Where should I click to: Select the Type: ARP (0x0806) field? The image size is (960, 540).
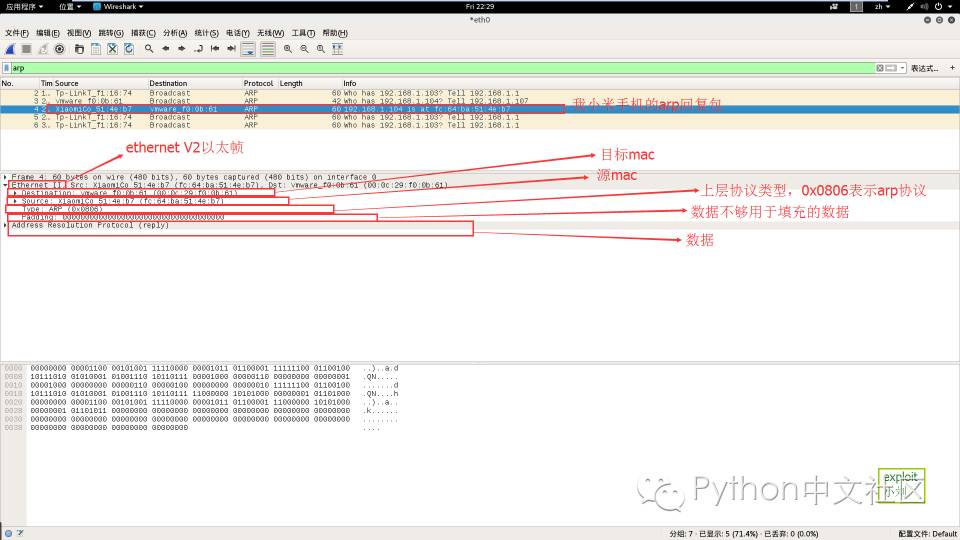(x=479, y=209)
